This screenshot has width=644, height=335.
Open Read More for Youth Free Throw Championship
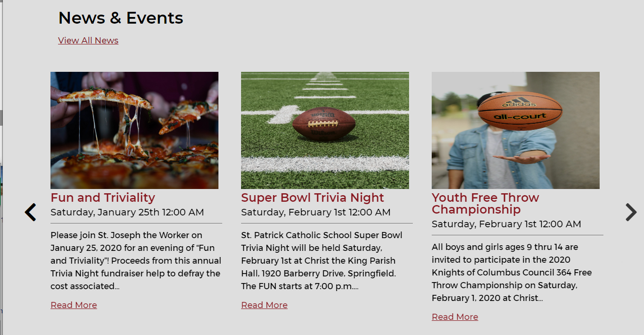point(455,317)
